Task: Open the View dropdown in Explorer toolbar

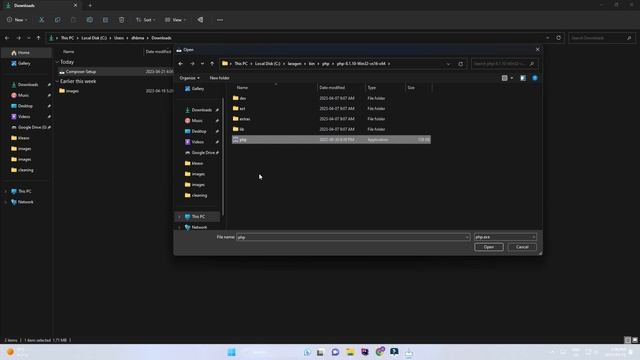Action: (x=175, y=20)
